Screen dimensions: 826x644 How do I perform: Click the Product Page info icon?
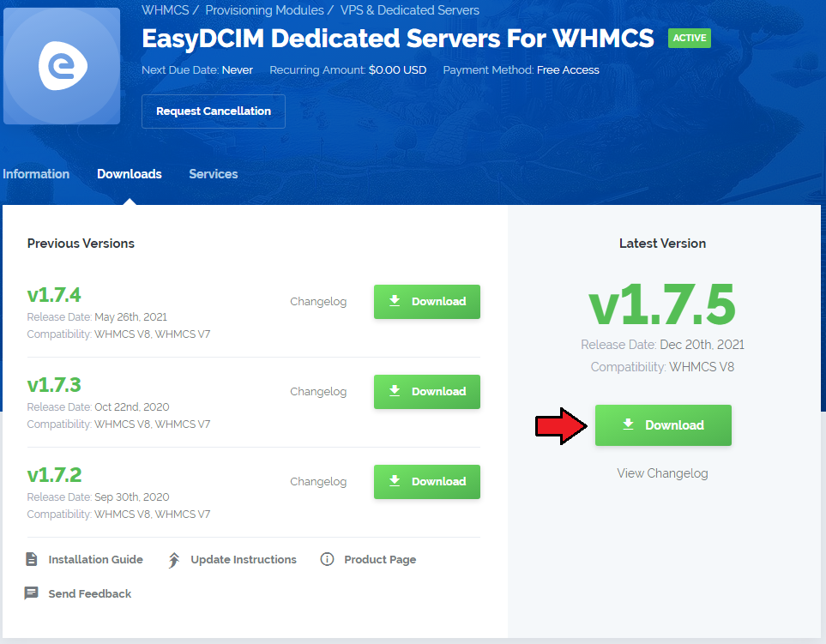coord(327,559)
